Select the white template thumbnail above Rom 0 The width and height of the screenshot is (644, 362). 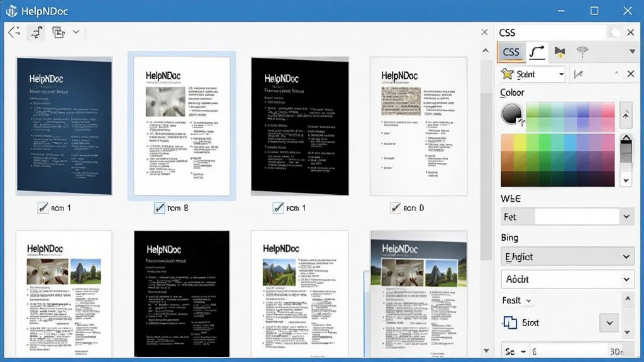pyautogui.click(x=418, y=126)
